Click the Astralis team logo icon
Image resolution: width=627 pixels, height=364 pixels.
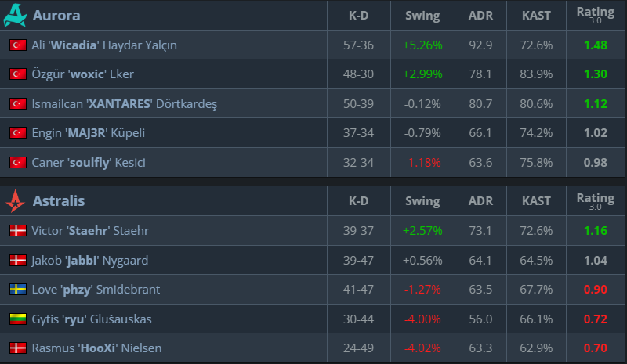tap(16, 201)
